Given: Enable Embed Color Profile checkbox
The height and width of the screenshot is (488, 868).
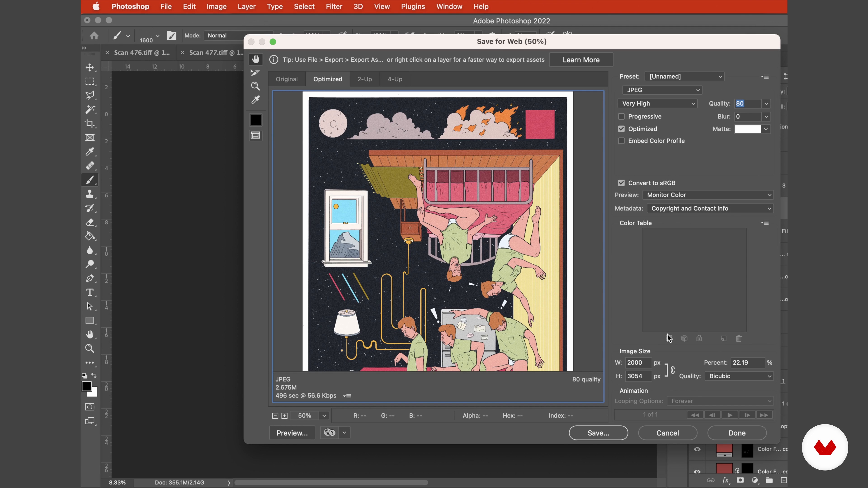Looking at the screenshot, I should point(621,141).
